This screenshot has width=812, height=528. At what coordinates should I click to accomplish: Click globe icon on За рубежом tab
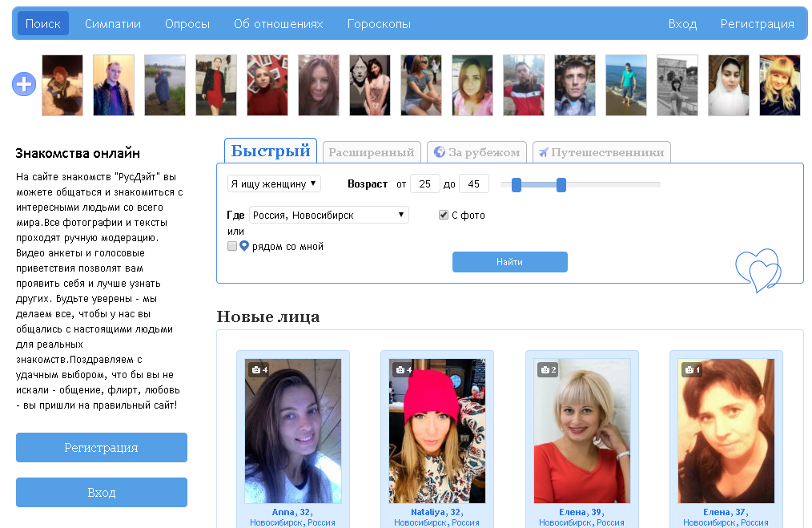click(439, 152)
